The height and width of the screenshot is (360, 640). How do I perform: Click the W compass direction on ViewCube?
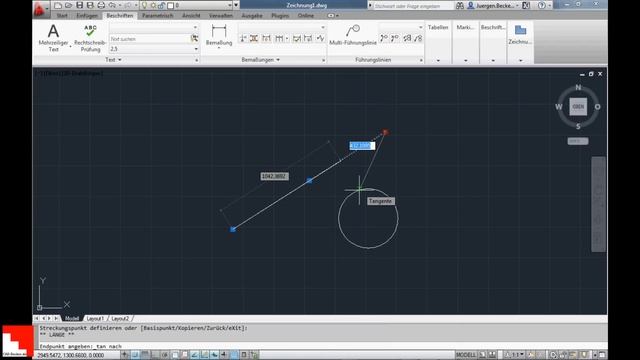tap(559, 107)
